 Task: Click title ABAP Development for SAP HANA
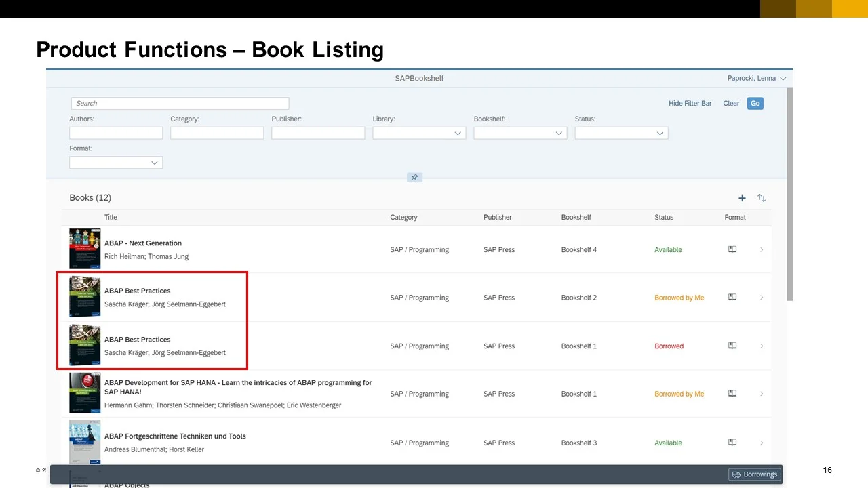(x=238, y=387)
